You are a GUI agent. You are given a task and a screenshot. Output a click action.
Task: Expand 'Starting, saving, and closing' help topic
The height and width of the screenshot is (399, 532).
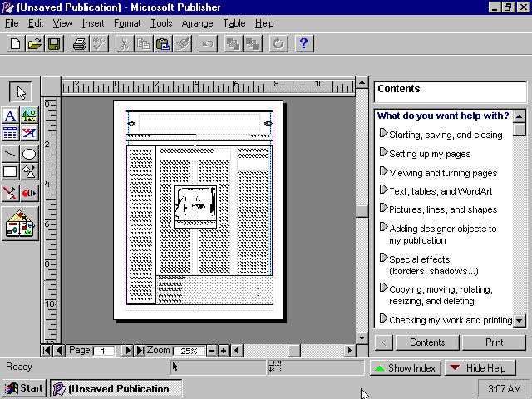pos(441,135)
